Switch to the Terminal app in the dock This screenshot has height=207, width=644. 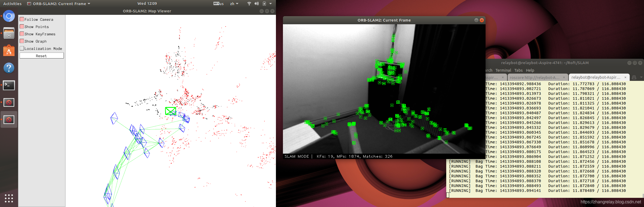pos(9,85)
